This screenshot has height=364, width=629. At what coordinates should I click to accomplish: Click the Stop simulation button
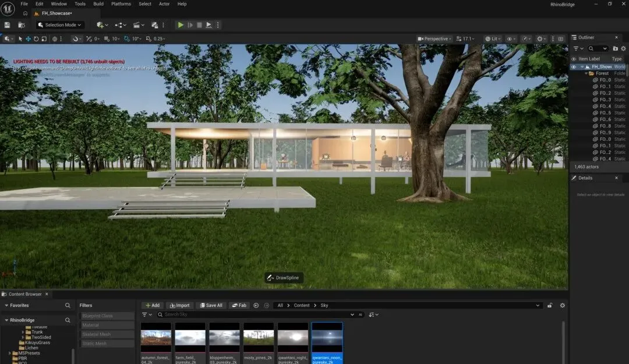pos(199,25)
